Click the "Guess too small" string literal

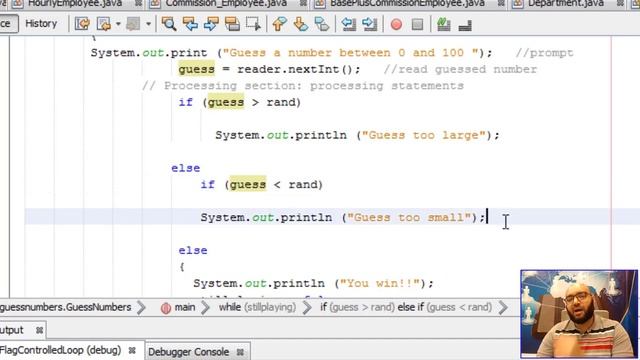409,218
